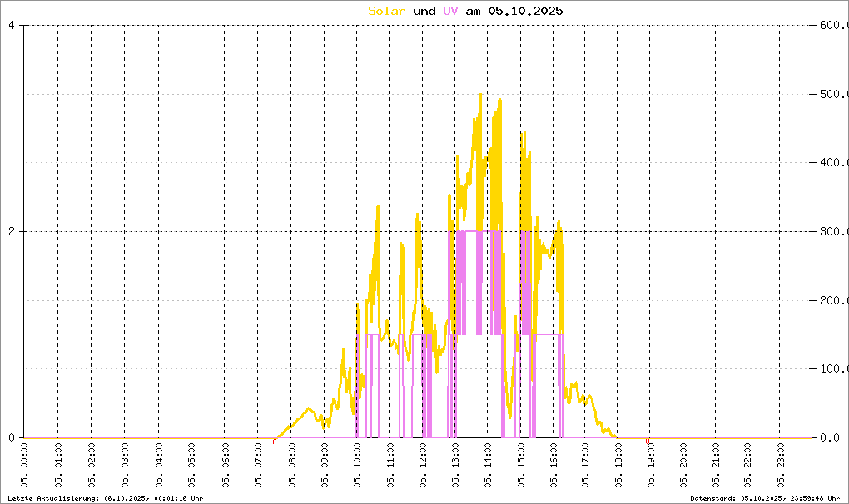Click the pink 'UV' word in title
The height and width of the screenshot is (504, 849).
(x=450, y=11)
